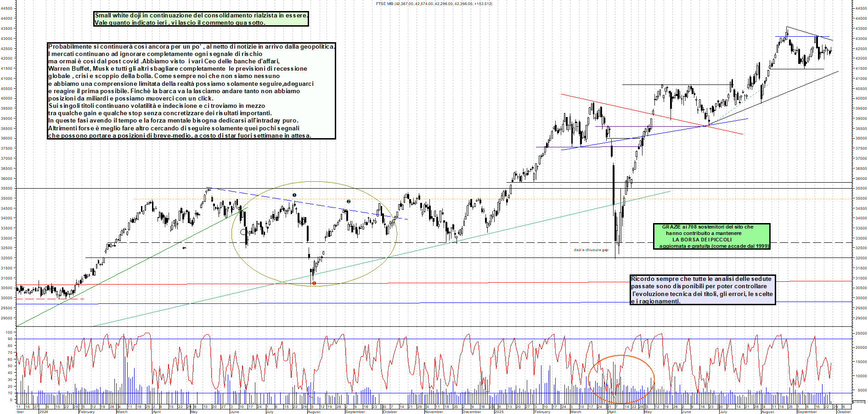Viewport: 868px width, 414px height.
Task: Click the 100 level label of the oscillator scale
Action: click(x=9, y=332)
